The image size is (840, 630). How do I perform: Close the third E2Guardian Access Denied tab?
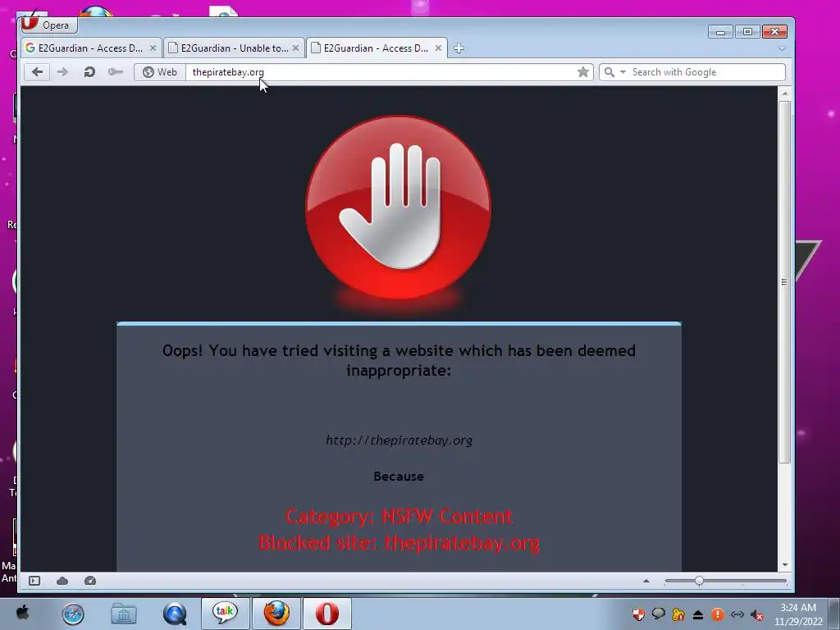[438, 48]
